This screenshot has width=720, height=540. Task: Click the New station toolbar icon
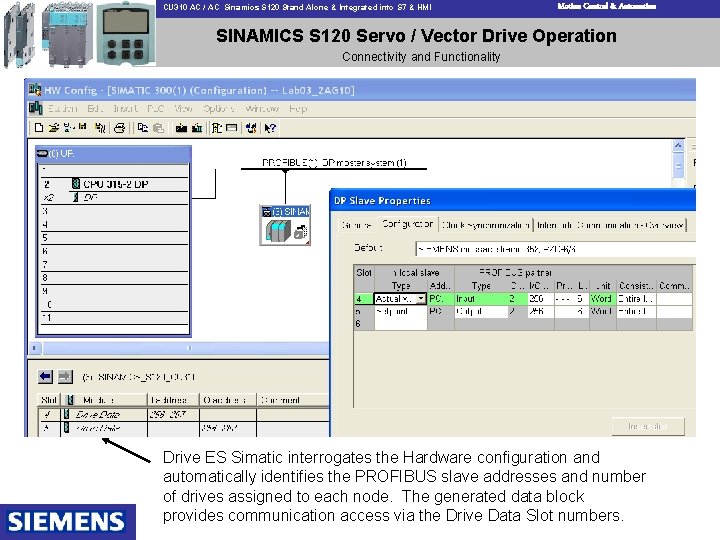coord(39,128)
